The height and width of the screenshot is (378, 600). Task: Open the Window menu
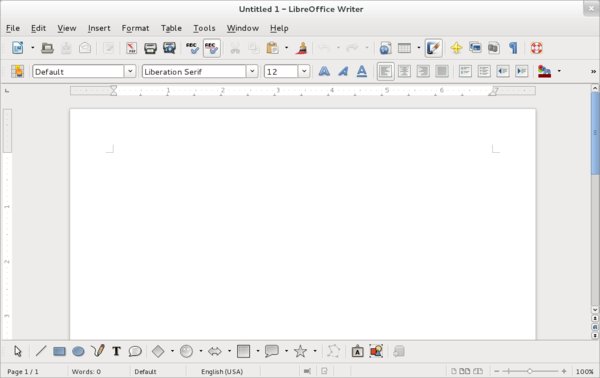click(243, 28)
